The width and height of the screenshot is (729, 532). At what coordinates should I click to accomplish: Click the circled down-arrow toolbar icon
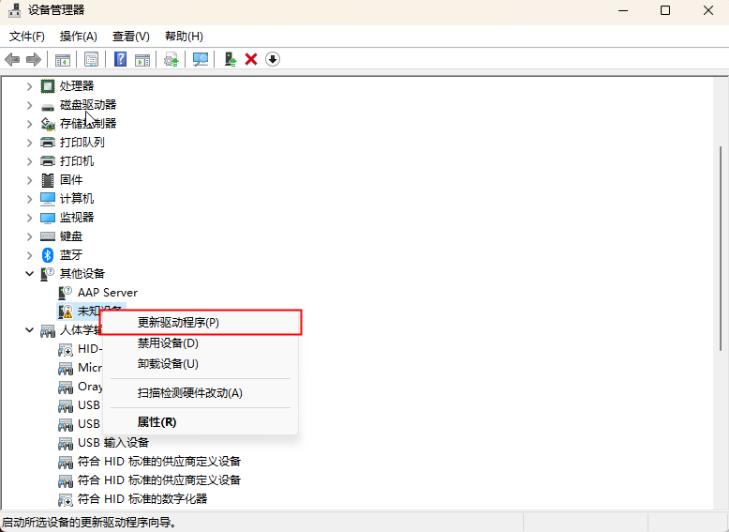272,60
